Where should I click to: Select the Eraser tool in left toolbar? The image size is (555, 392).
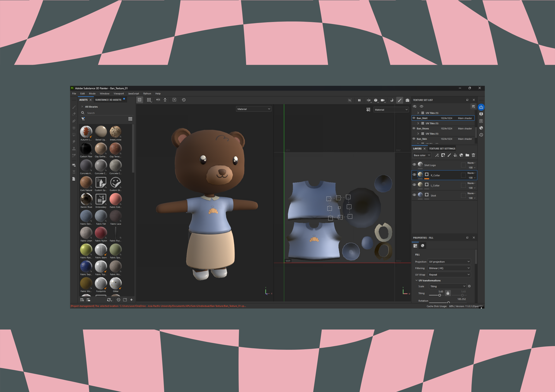pyautogui.click(x=74, y=114)
